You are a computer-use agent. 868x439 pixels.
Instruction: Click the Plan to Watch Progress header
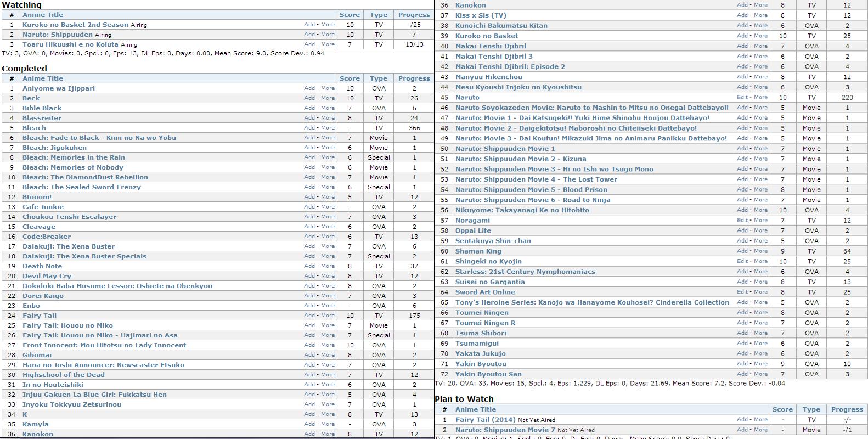(847, 409)
